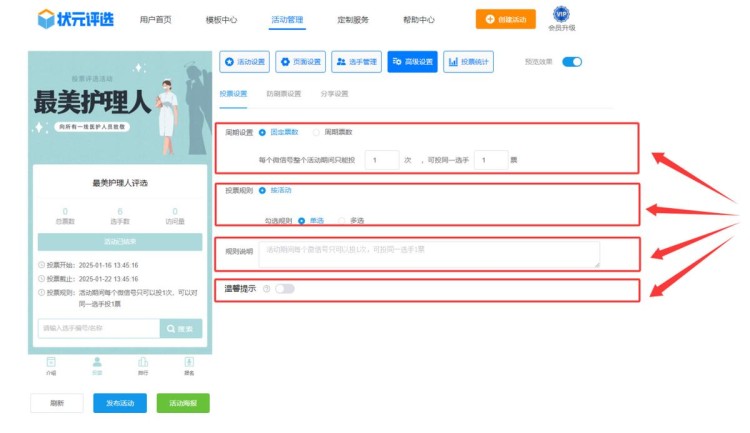Enable the 温馨提示 toggle
Viewport: 750px width, 433px height.
tap(285, 289)
